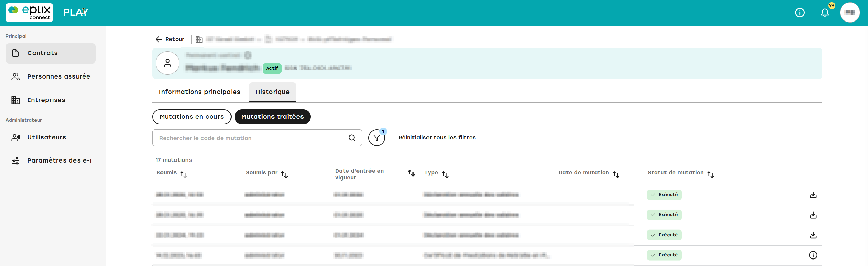Viewport: 868px width, 266px height.
Task: Click the company building breadcrumb icon
Action: [199, 39]
